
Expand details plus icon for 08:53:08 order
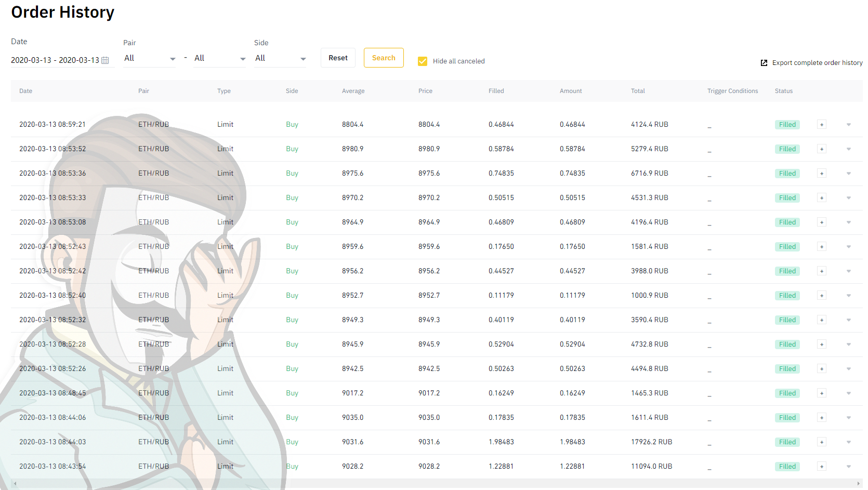pos(822,222)
